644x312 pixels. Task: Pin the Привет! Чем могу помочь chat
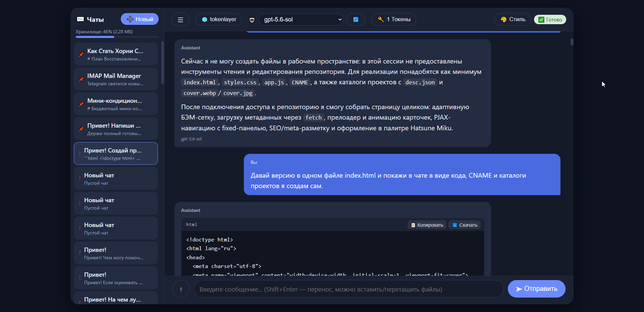(x=79, y=253)
